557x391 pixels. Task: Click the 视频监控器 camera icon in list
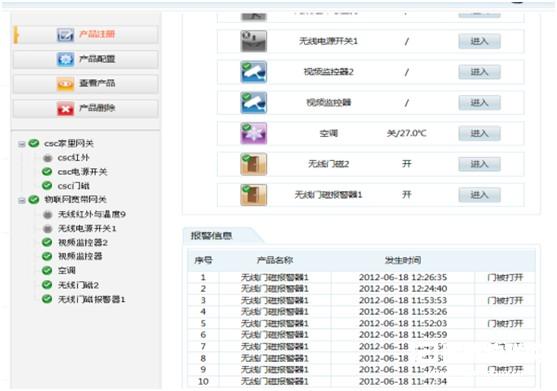pyautogui.click(x=253, y=103)
